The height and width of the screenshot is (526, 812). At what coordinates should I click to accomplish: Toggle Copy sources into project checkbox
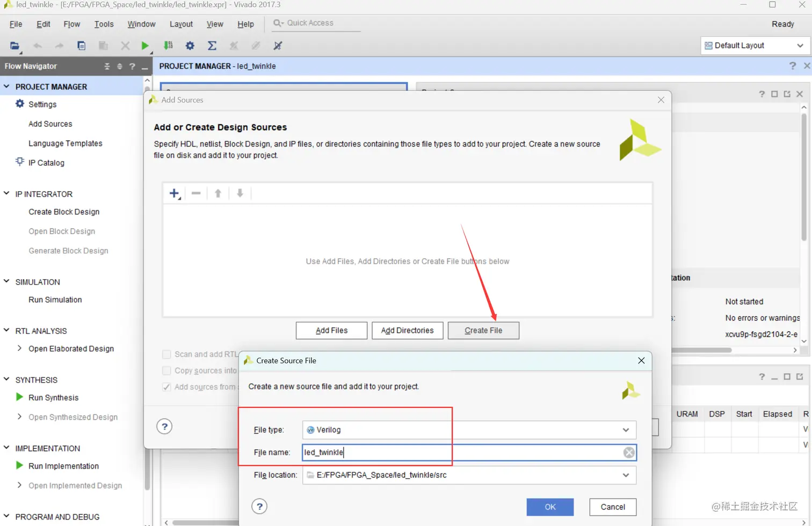point(166,370)
